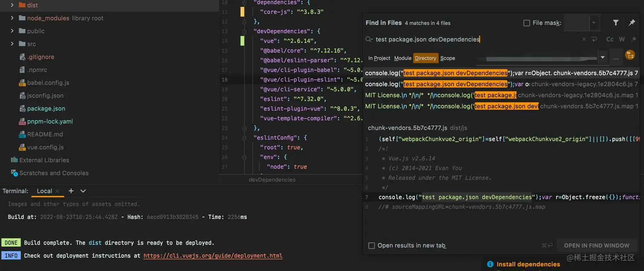Click the File mask input field
The width and height of the screenshot is (644, 271).
pos(577,23)
